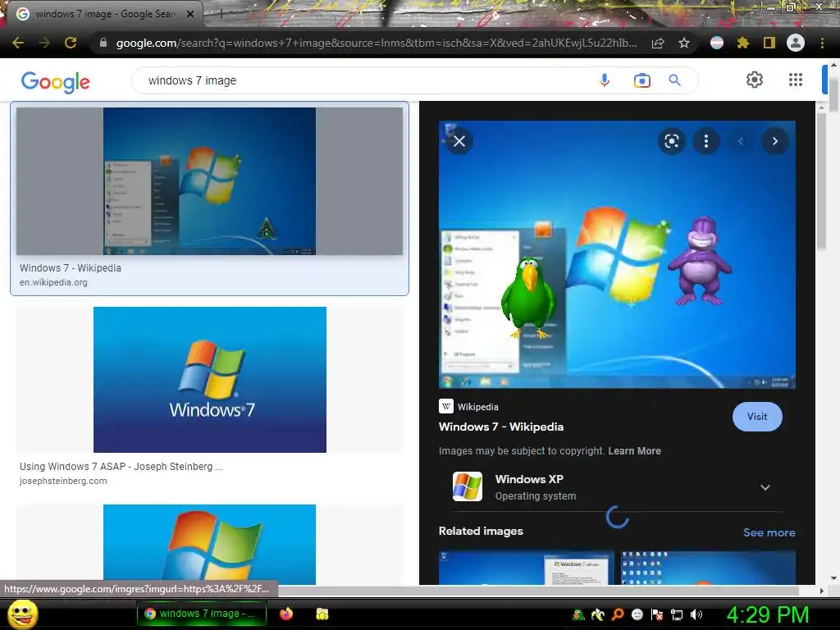The height and width of the screenshot is (630, 840).
Task: Select the Windows 7 - Wikipedia result thumbnail
Action: point(209,181)
